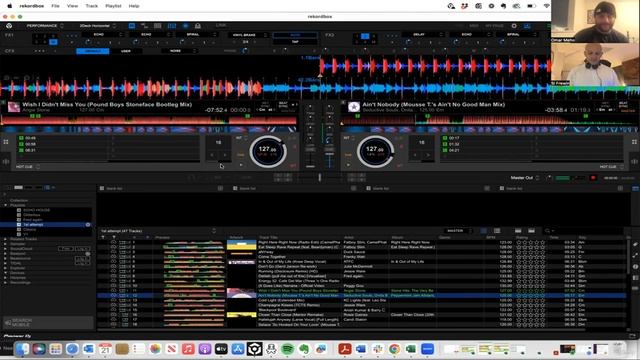
Task: Seek in right deck track overview waveform
Action: (490, 120)
